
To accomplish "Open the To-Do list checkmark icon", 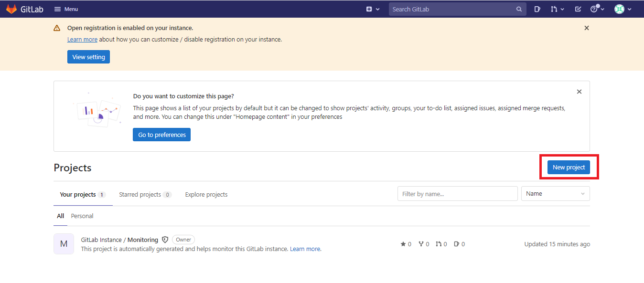I will tap(578, 9).
